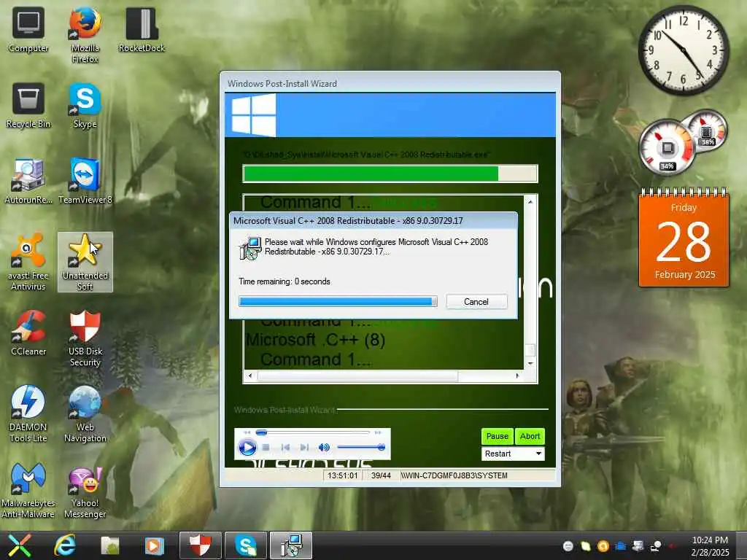747x560 pixels.
Task: Click the 39/44 status bar counter
Action: coord(381,475)
